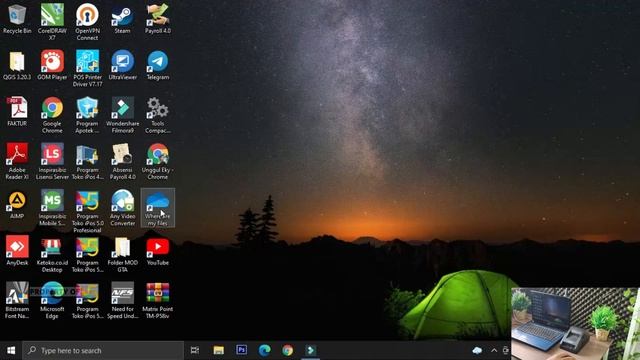Open Task View from taskbar

(195, 350)
